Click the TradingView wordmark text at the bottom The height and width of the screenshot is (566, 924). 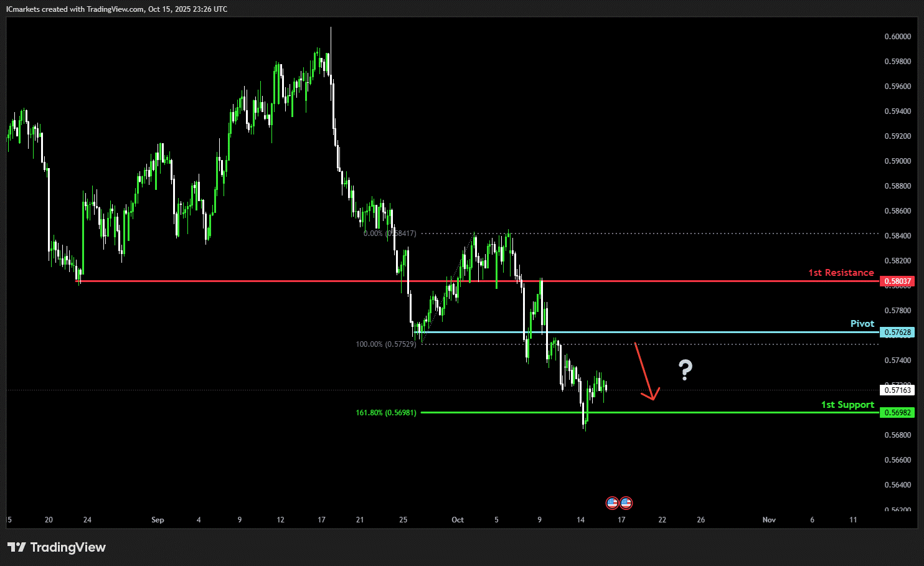coord(68,547)
